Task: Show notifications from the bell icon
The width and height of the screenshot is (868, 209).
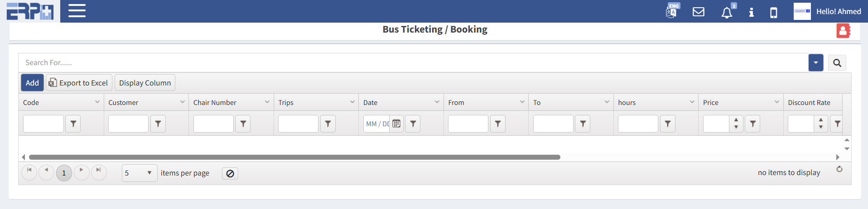Action: pos(727,12)
